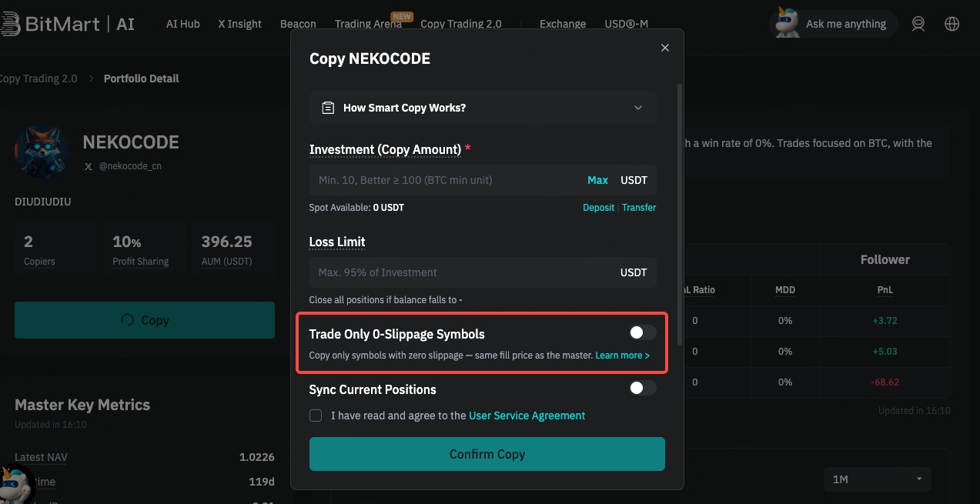Open Copy Trading 2.0 in the navigation bar
The image size is (980, 504).
pos(461,24)
